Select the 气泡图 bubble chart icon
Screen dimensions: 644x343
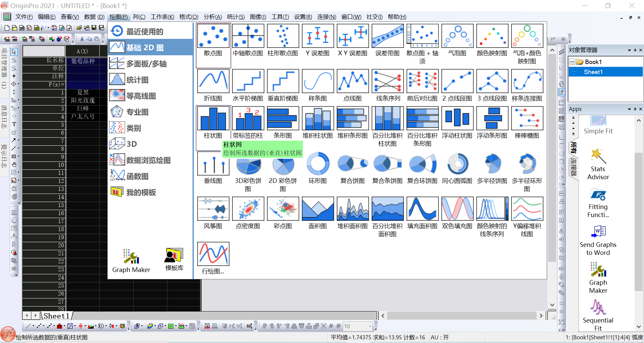[x=457, y=36]
